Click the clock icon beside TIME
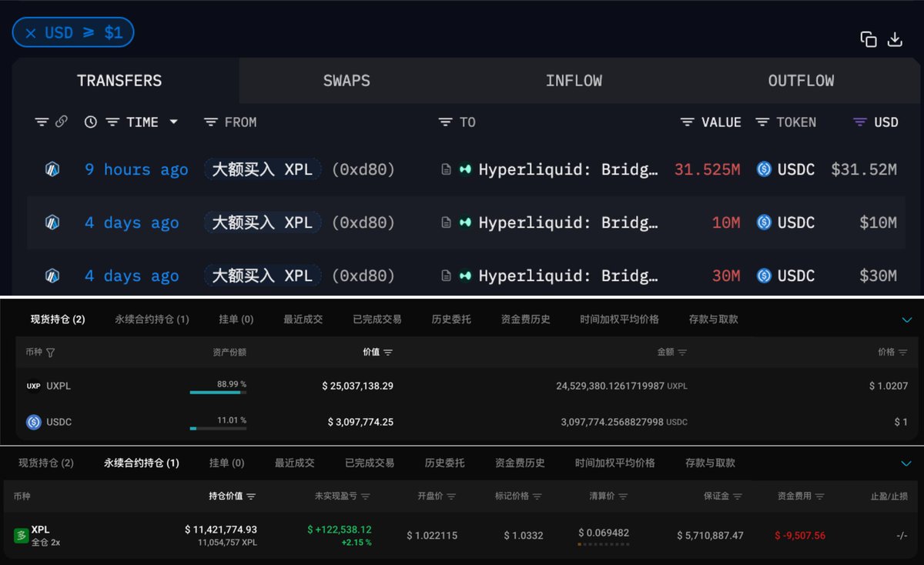Image resolution: width=924 pixels, height=565 pixels. click(91, 122)
